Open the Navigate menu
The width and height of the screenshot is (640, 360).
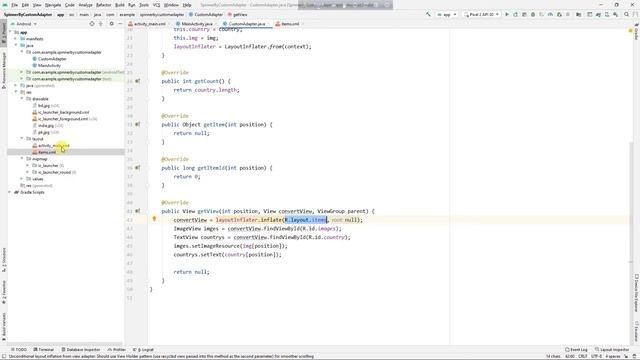pos(53,5)
